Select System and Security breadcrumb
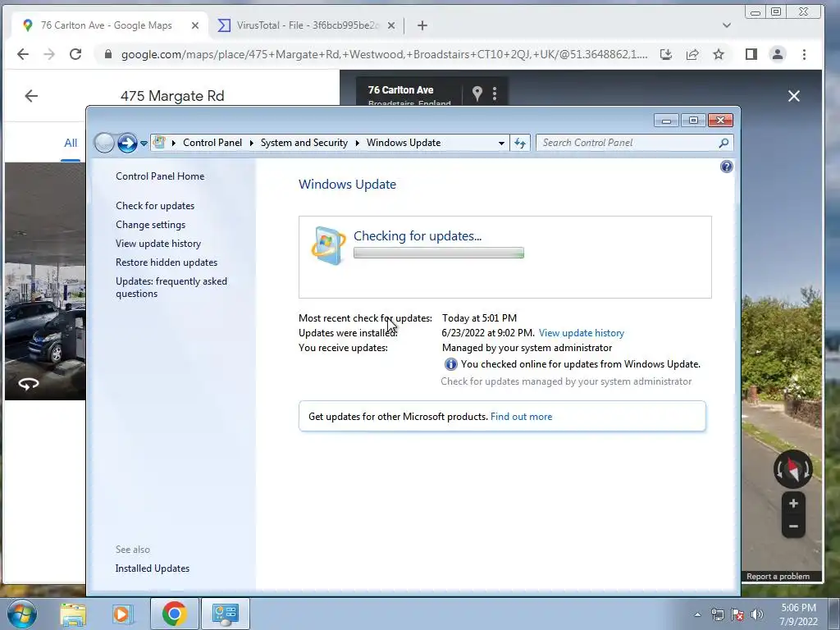Screen dimensions: 840x630 click(304, 143)
